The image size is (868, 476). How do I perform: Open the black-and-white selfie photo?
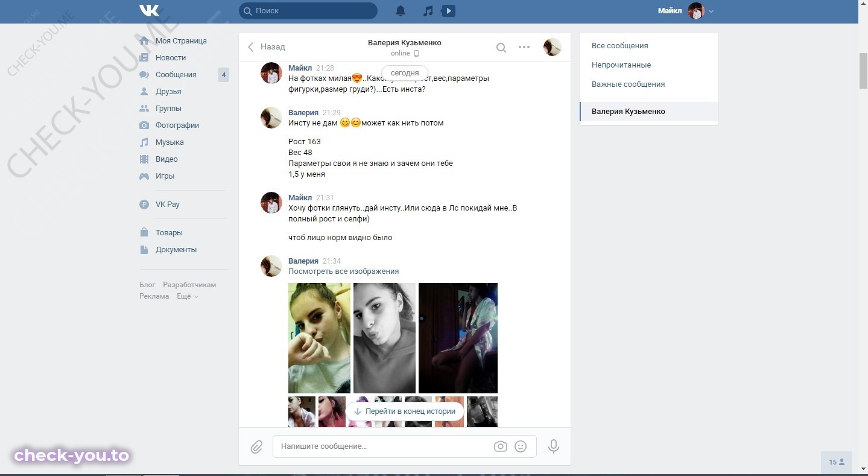(x=384, y=338)
